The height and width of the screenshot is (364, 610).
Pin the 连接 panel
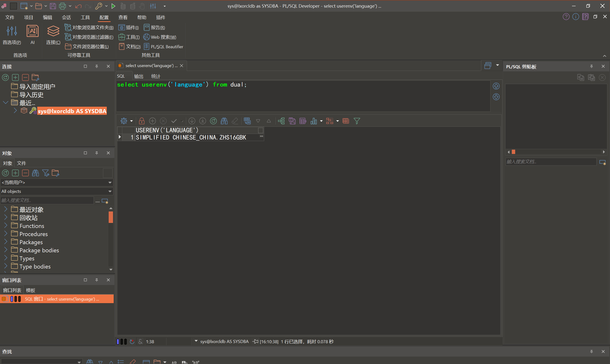(97, 66)
